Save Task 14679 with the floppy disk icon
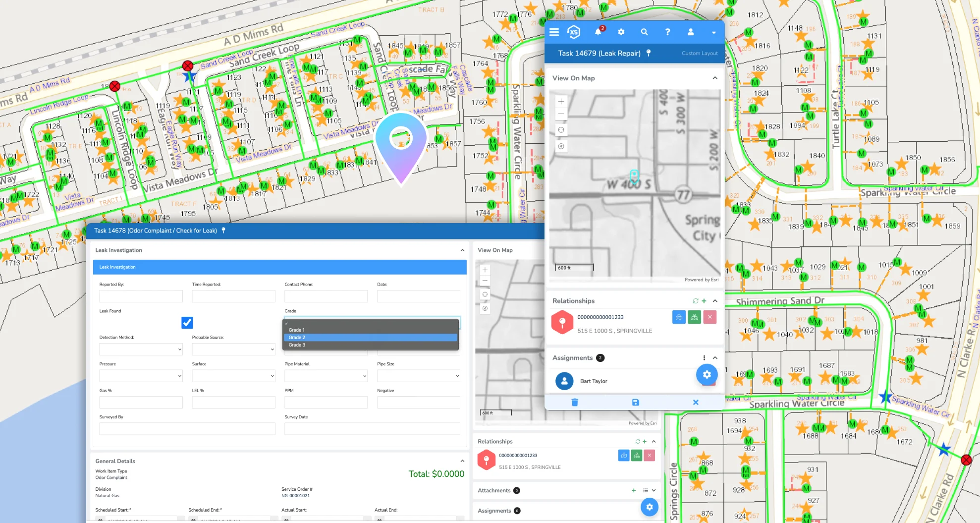Viewport: 980px width, 523px height. [636, 403]
